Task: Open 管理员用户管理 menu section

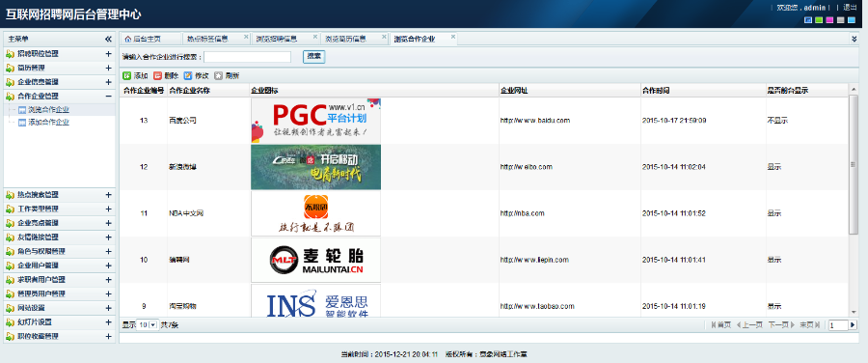Action: coord(59,293)
